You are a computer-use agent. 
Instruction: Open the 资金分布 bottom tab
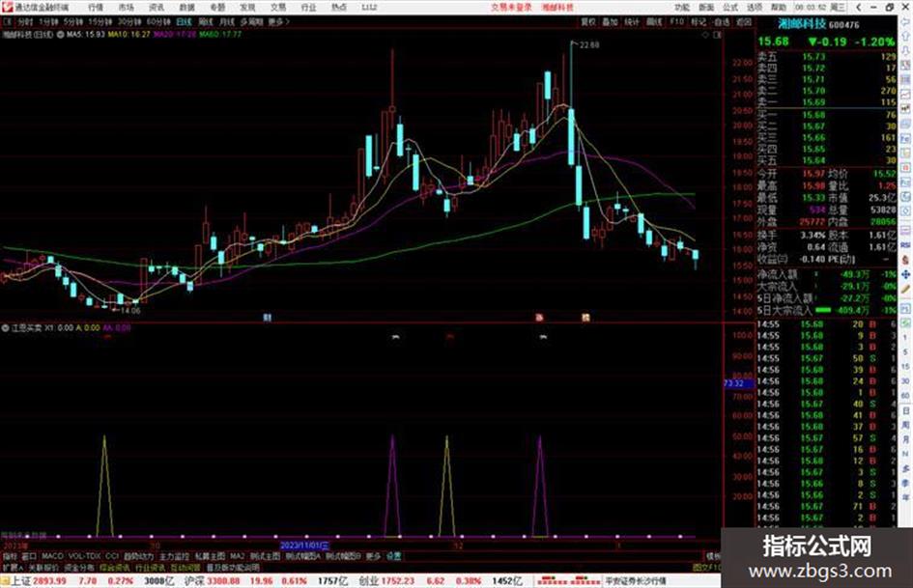pyautogui.click(x=78, y=567)
